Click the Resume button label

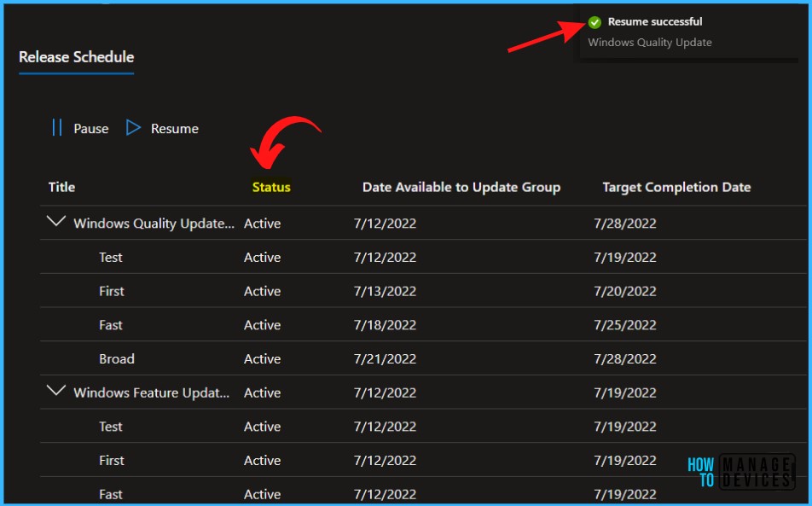click(175, 129)
